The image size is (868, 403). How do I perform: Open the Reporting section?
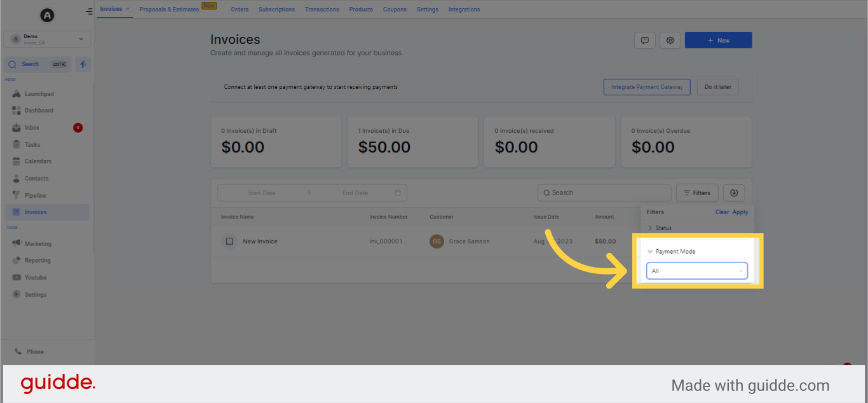[36, 260]
